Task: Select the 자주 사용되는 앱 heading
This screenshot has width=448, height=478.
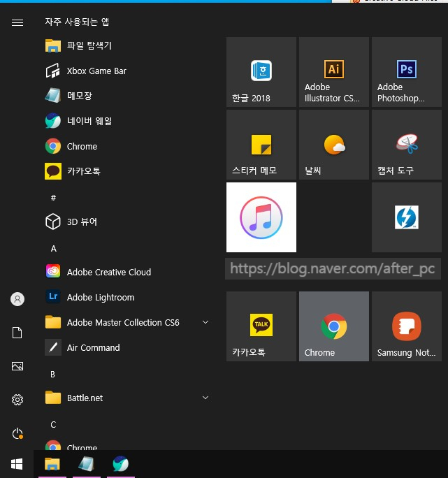Action: pyautogui.click(x=77, y=22)
